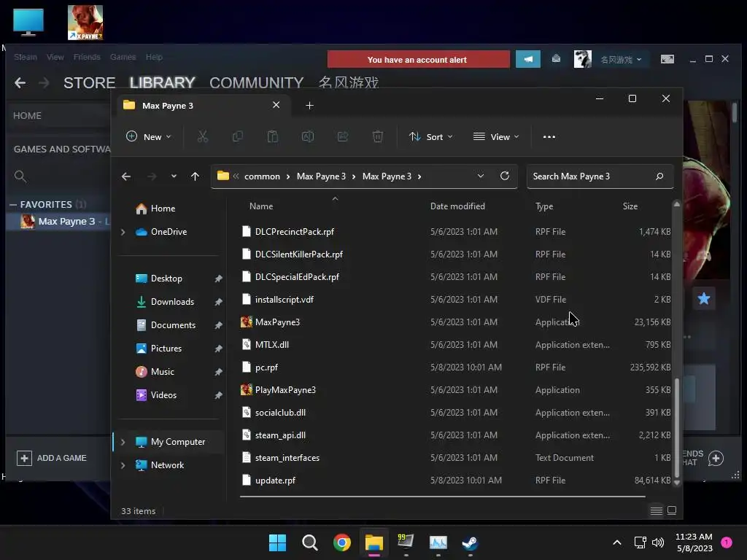
Task: Click the Steam library search magnifier
Action: point(20,176)
